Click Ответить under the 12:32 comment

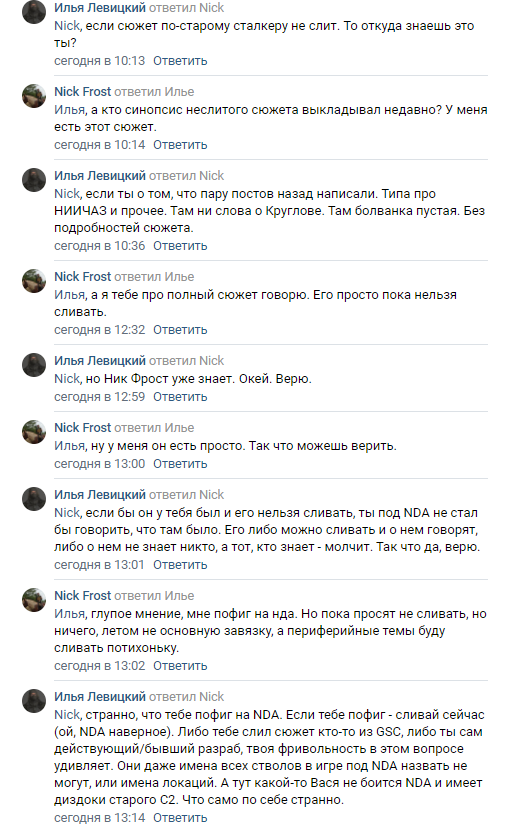point(180,330)
